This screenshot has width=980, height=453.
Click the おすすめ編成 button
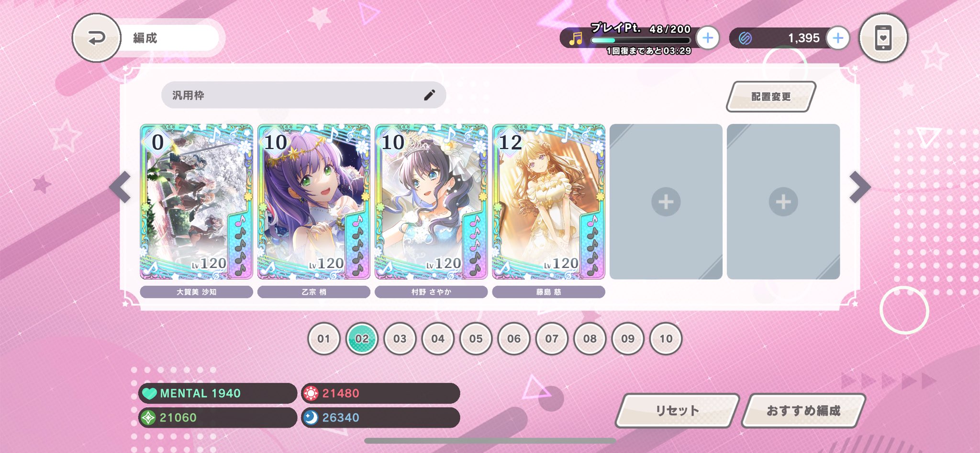803,410
